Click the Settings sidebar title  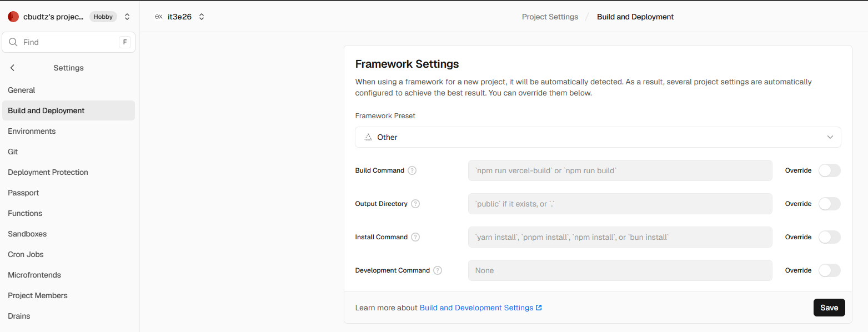click(x=68, y=68)
